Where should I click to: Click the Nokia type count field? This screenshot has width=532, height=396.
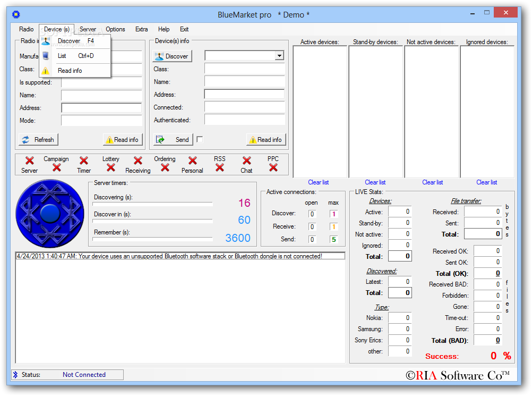point(400,318)
